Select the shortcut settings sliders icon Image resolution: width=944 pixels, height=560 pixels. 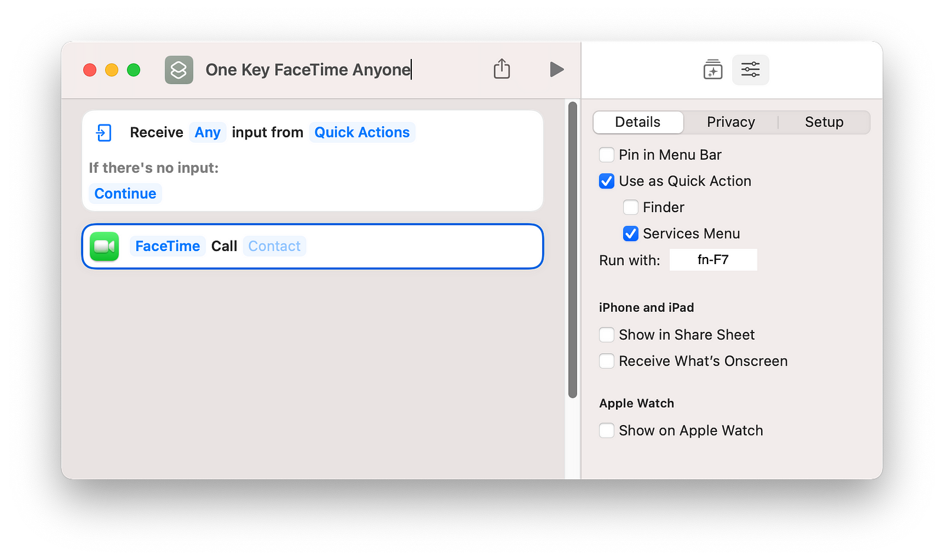click(x=750, y=70)
